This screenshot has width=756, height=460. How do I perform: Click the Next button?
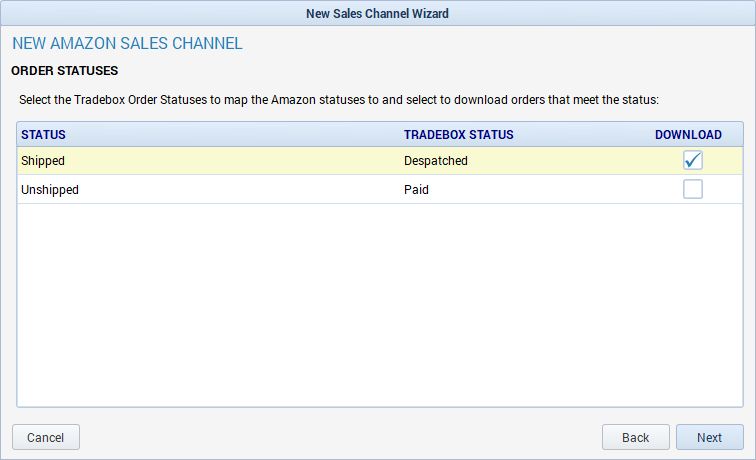709,437
